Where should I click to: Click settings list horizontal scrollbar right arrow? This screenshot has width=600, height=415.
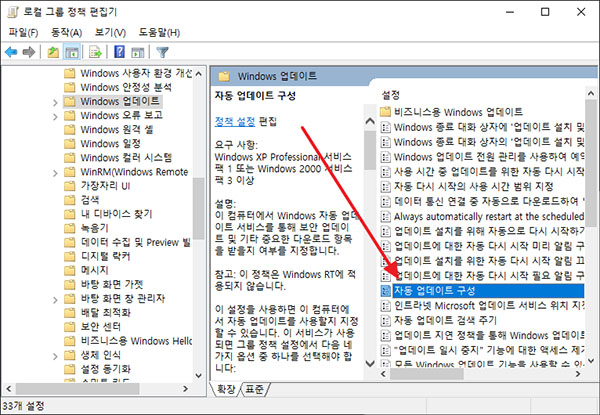578,374
